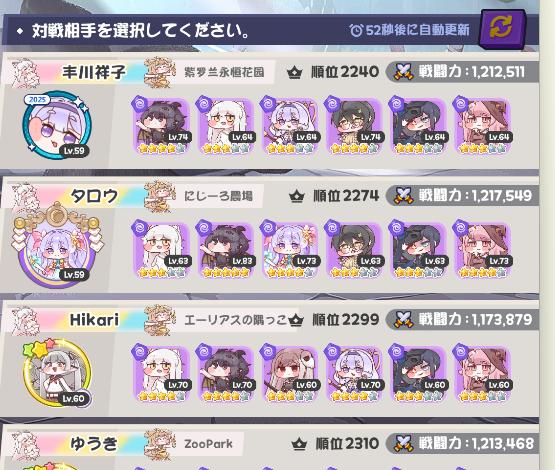Viewport: 555px width, 470px height.
Task: Open brown-haired Lv.60 character in Hikari's team
Action: (x=291, y=373)
